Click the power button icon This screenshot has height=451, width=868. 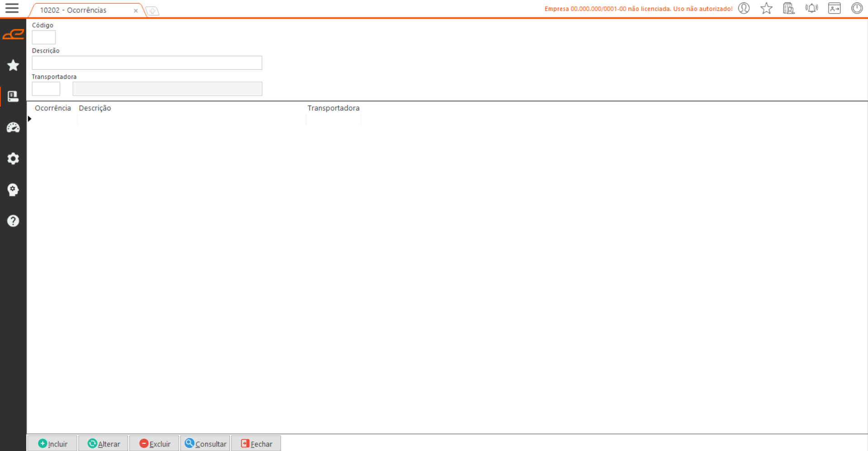pyautogui.click(x=857, y=8)
